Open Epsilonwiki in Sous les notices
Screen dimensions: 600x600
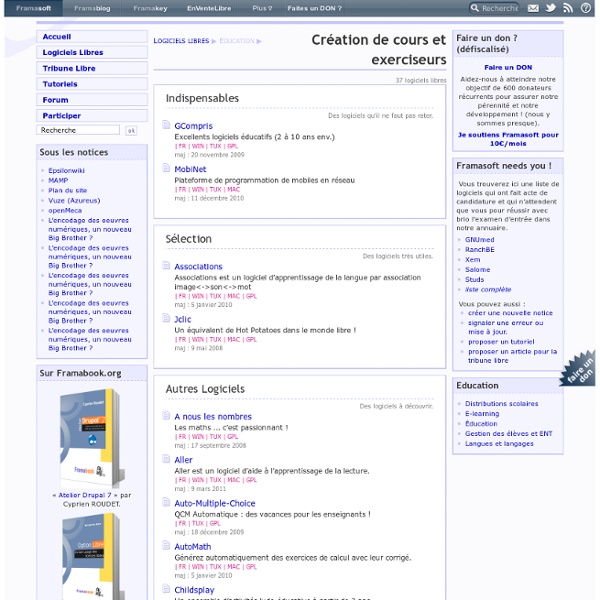point(66,170)
